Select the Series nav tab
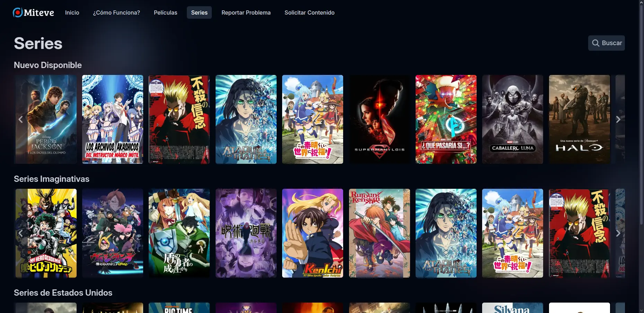The width and height of the screenshot is (644, 313). pyautogui.click(x=199, y=12)
